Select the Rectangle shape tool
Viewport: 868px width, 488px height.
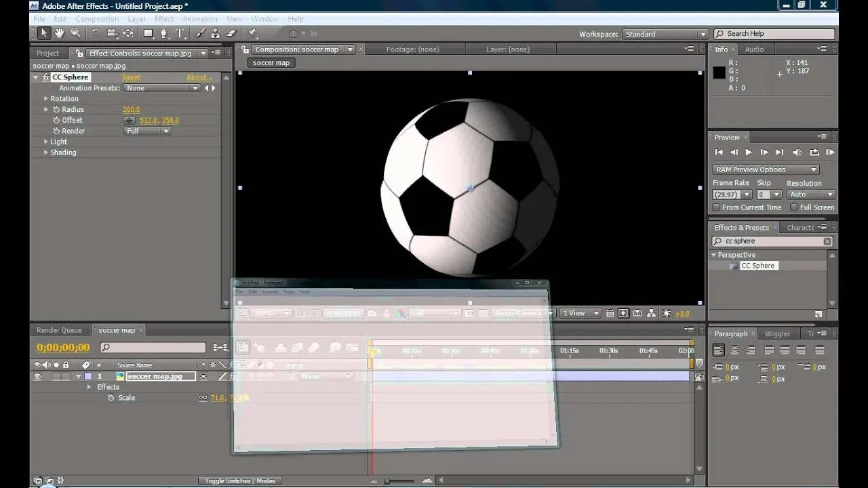click(x=148, y=33)
